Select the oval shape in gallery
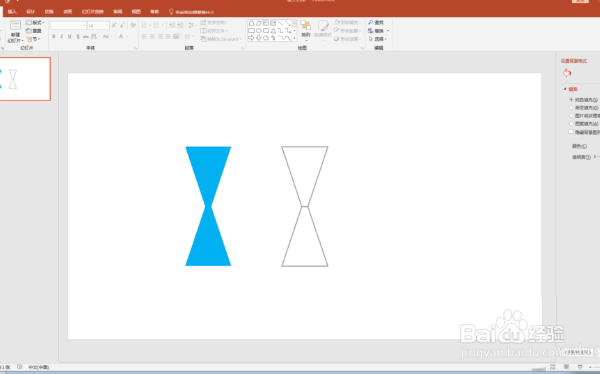The width and height of the screenshot is (600, 374). pos(259,31)
